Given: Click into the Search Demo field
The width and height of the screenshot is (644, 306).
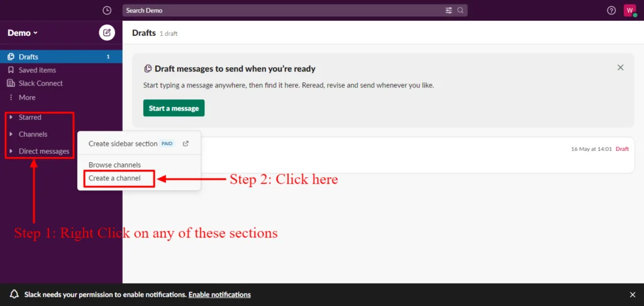Looking at the screenshot, I should click(283, 11).
